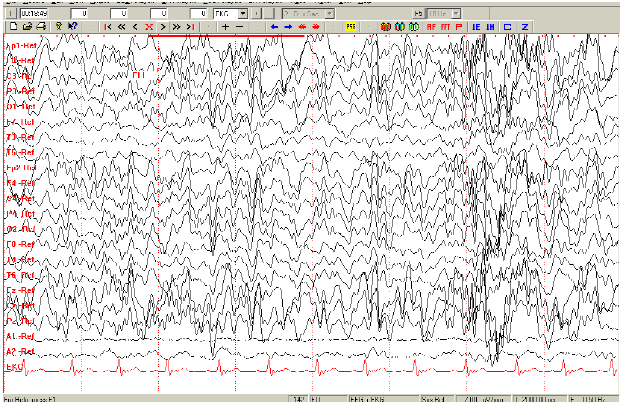This screenshot has width=623, height=408.
Task: Step back one page with single left chevron
Action: click(135, 27)
